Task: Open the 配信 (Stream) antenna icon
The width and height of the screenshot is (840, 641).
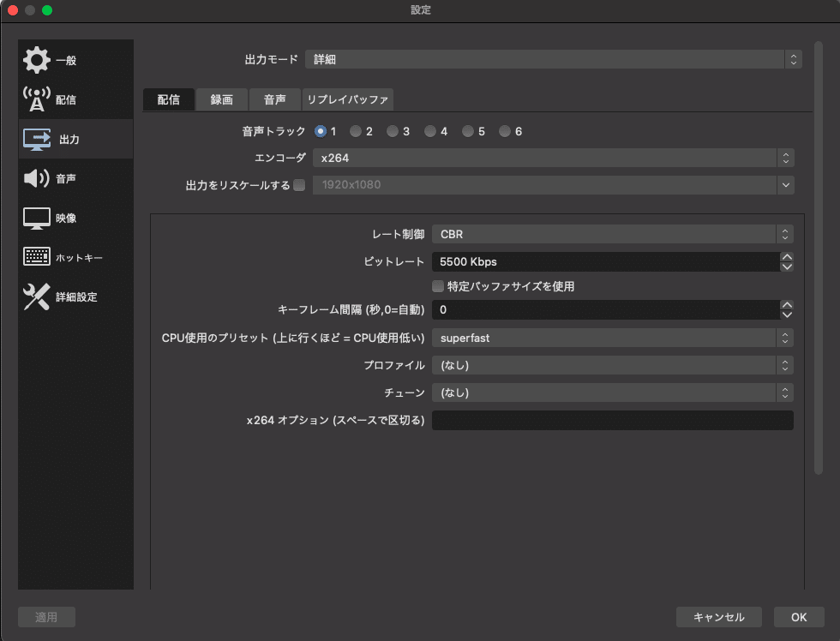Action: (x=36, y=99)
